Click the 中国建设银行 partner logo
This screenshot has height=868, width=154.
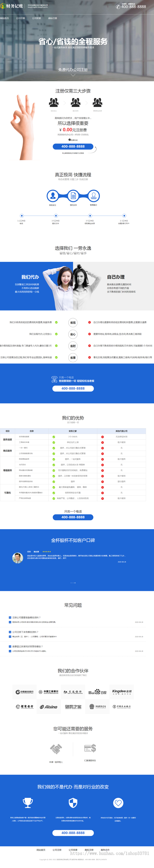tap(24, 692)
